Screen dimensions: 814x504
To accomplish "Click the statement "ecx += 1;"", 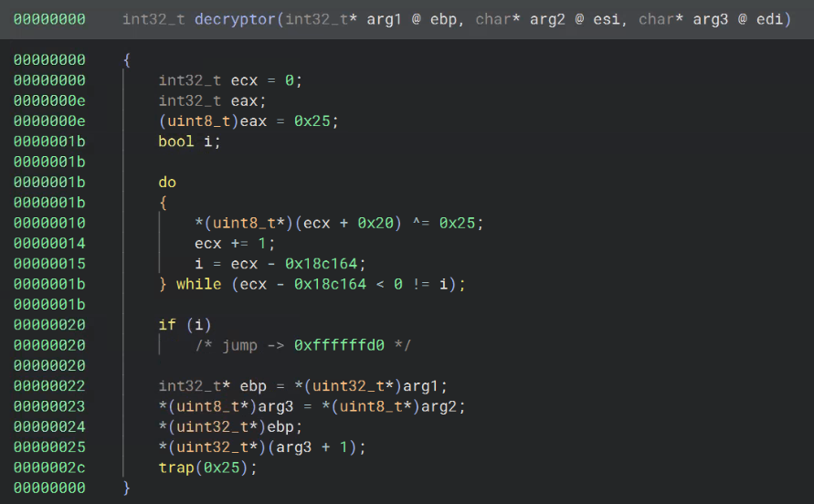I will point(235,244).
